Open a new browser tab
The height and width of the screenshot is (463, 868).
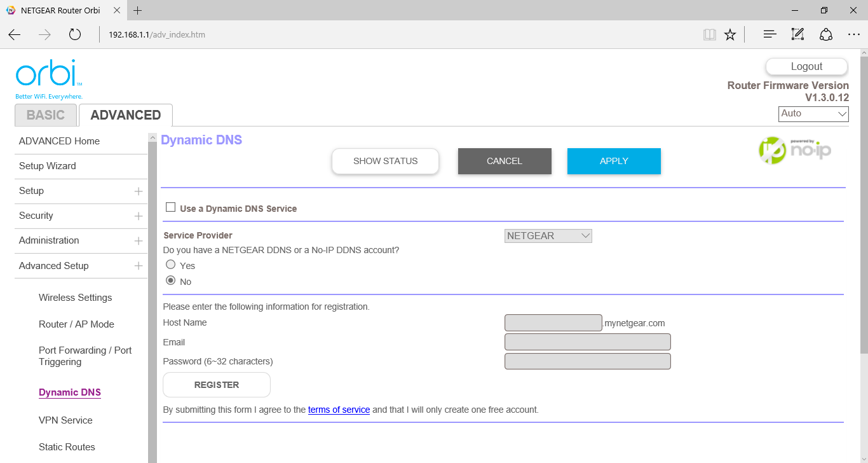[138, 11]
